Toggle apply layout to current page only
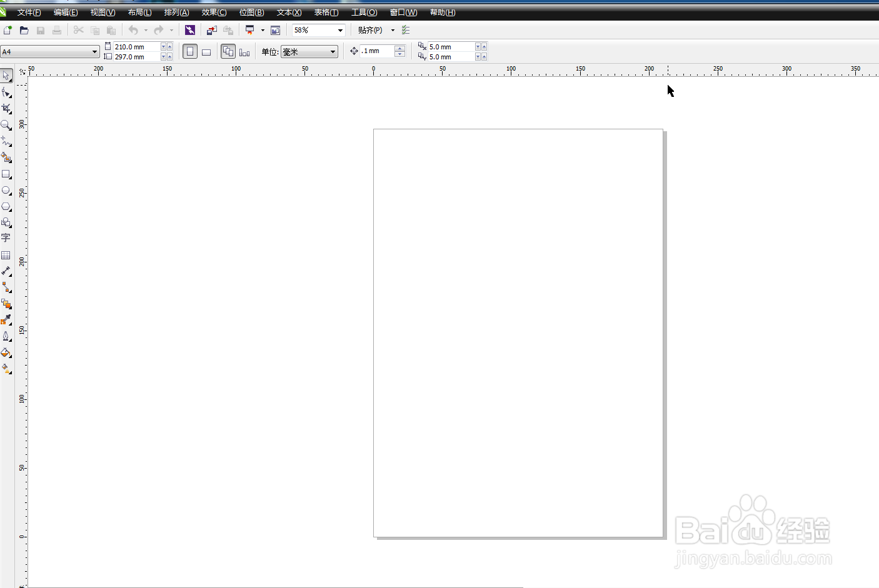Image resolution: width=879 pixels, height=588 pixels. [244, 52]
